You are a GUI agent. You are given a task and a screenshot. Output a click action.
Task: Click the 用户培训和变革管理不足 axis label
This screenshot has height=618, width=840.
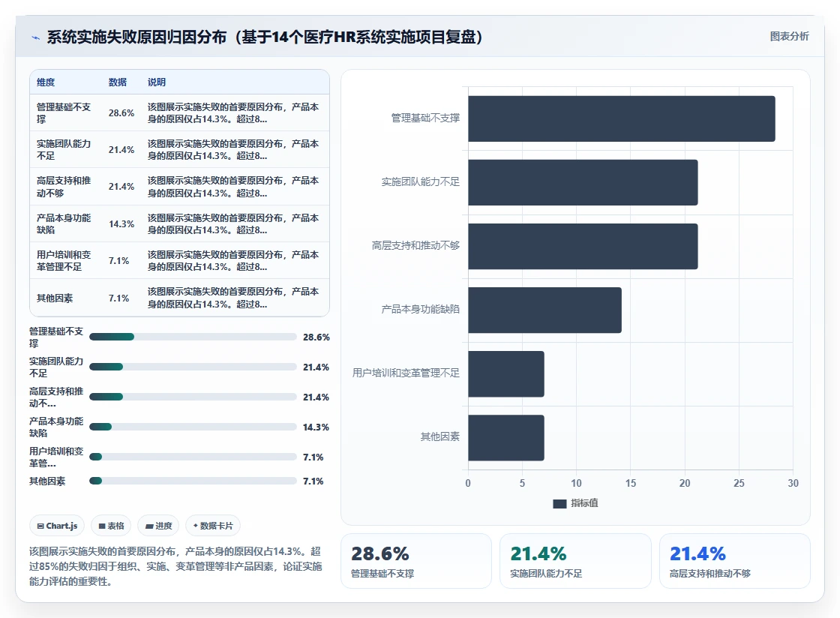[x=406, y=373]
